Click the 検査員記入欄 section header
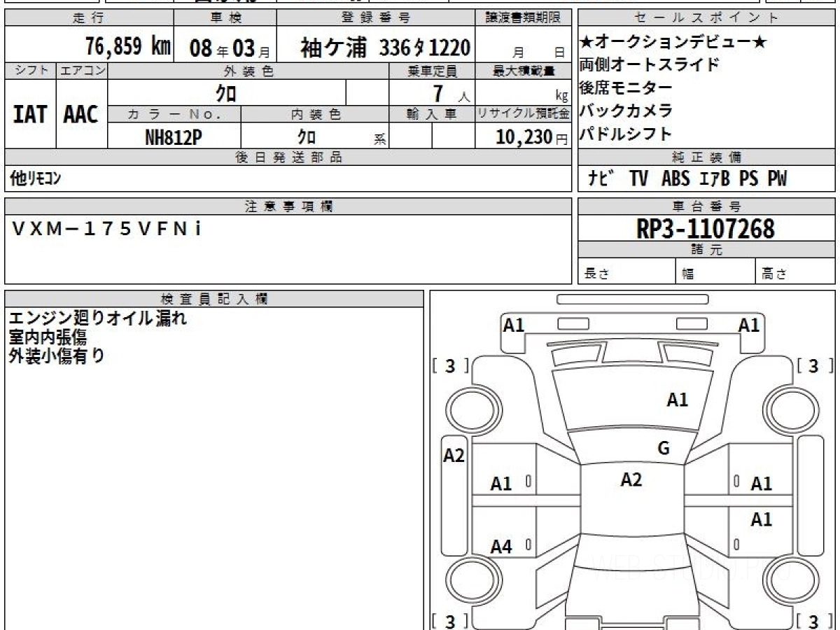840x630 pixels. pos(214,299)
